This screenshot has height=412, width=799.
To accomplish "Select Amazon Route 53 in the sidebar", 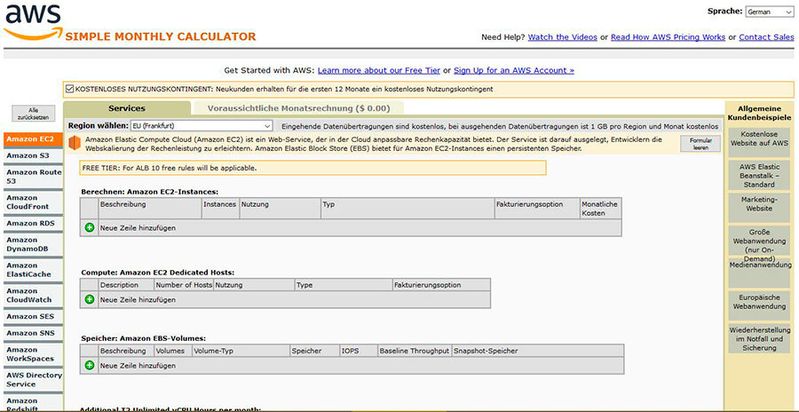I will [33, 176].
